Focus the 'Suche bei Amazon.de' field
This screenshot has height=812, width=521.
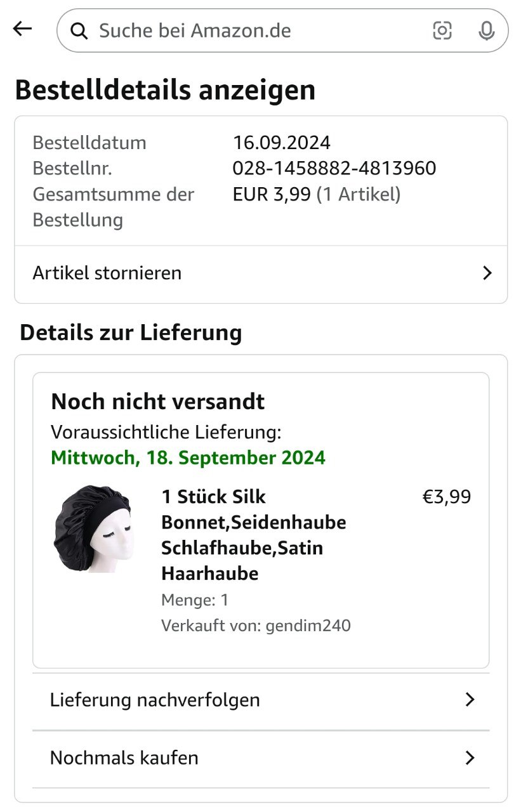tap(254, 30)
